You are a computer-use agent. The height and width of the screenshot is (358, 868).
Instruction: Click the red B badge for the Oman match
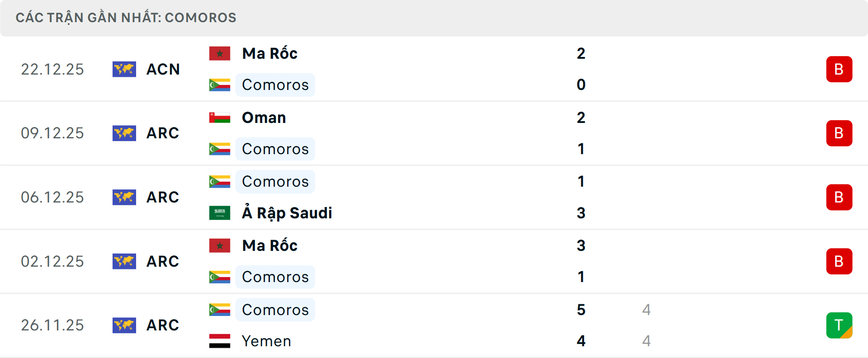coord(839,133)
